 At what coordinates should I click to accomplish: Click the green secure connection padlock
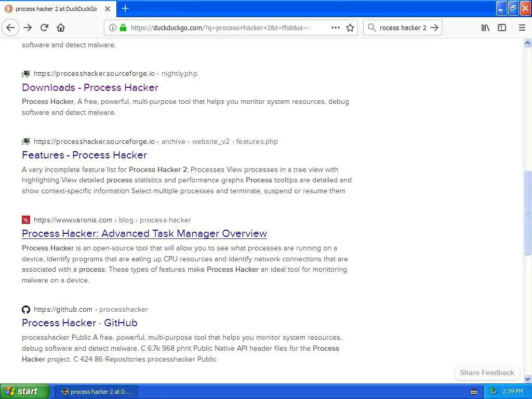point(123,28)
